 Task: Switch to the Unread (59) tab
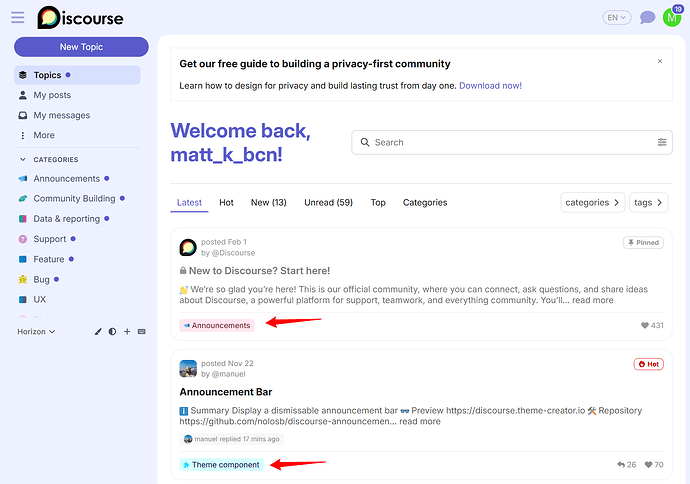(x=328, y=202)
